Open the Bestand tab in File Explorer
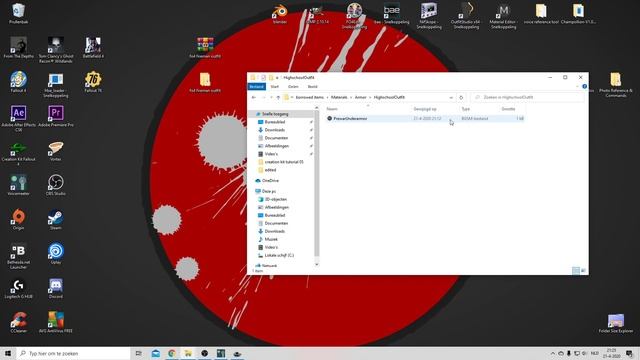 [256, 87]
